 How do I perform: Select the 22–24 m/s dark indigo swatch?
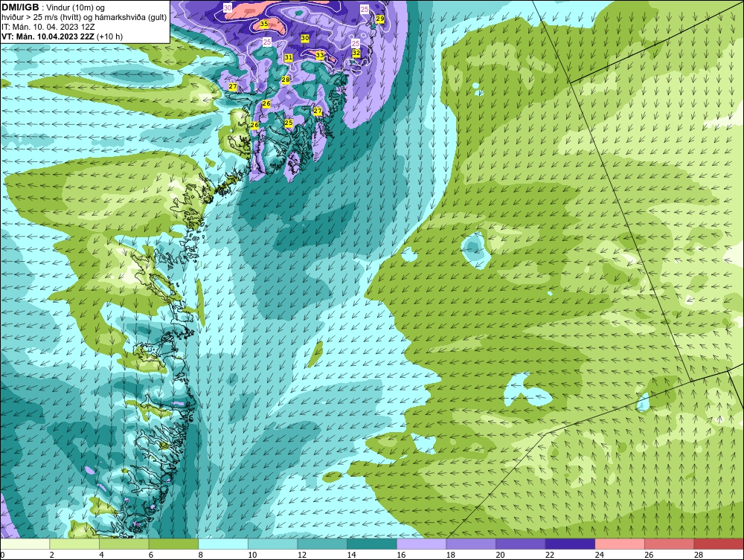pyautogui.click(x=571, y=544)
